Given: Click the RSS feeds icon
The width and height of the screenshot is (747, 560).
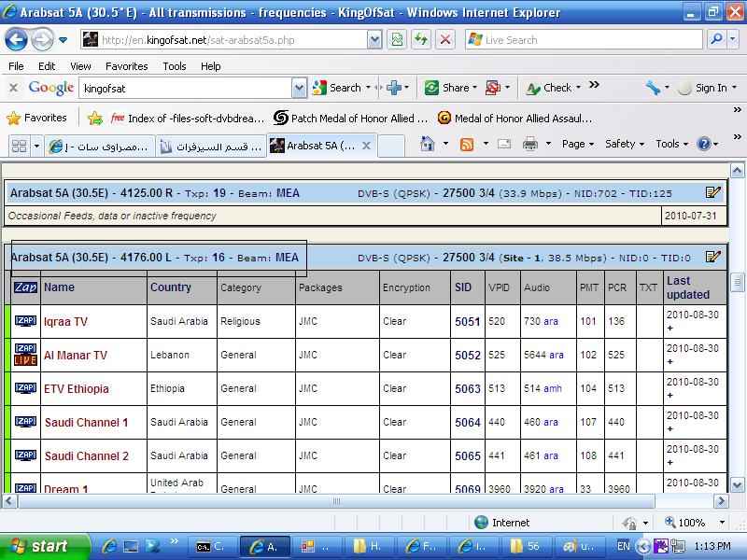Looking at the screenshot, I should click(466, 145).
